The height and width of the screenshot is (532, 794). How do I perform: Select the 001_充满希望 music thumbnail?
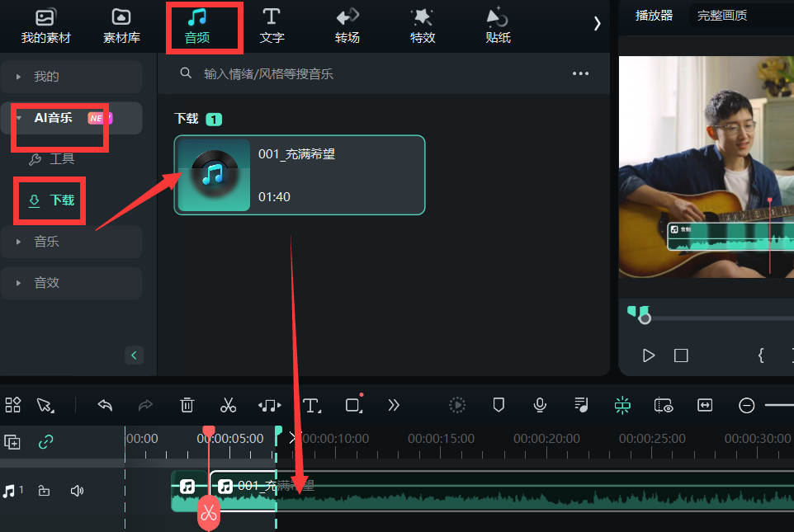[x=214, y=175]
